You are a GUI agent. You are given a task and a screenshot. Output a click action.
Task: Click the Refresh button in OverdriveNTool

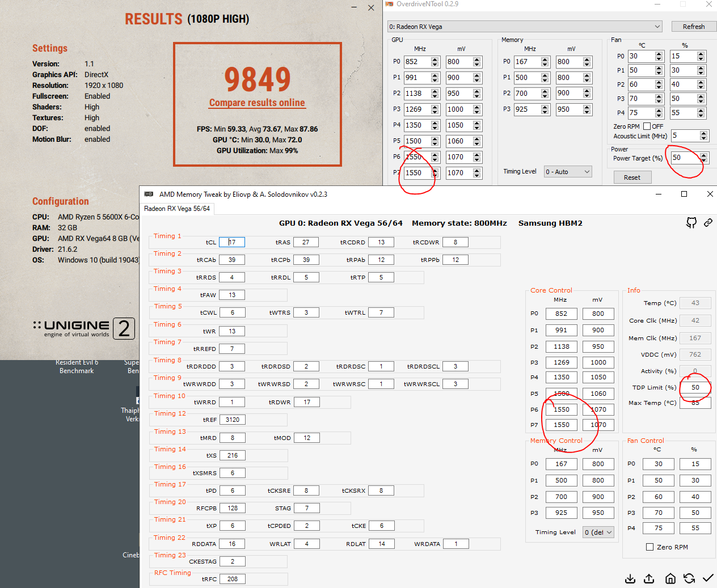tap(694, 27)
